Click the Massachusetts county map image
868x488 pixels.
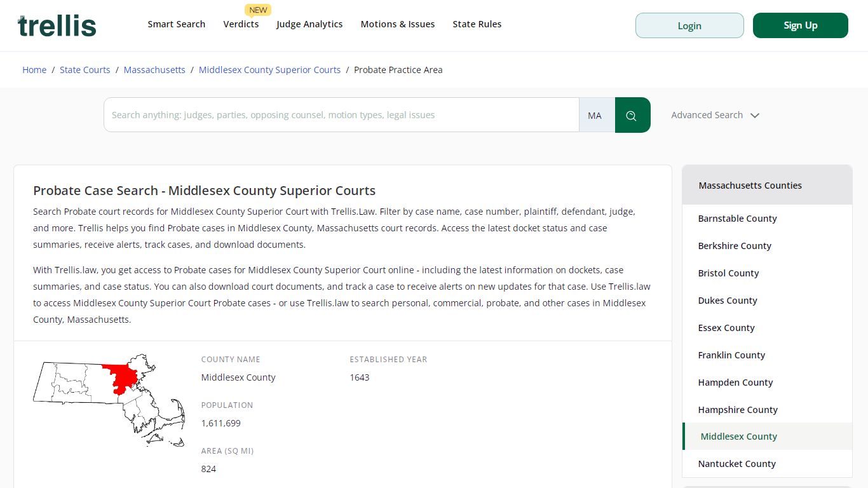[109, 400]
